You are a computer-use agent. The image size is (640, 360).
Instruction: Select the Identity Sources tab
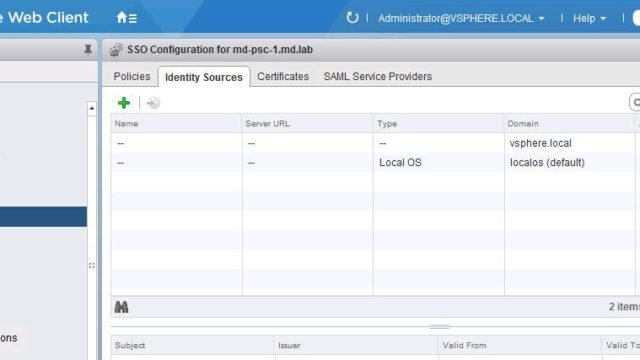pyautogui.click(x=204, y=77)
